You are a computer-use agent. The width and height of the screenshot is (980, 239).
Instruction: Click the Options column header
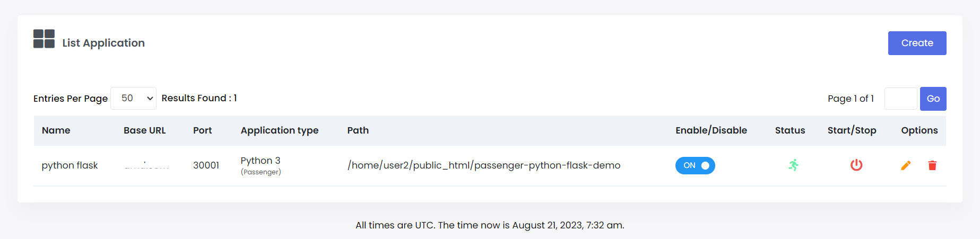(x=919, y=130)
